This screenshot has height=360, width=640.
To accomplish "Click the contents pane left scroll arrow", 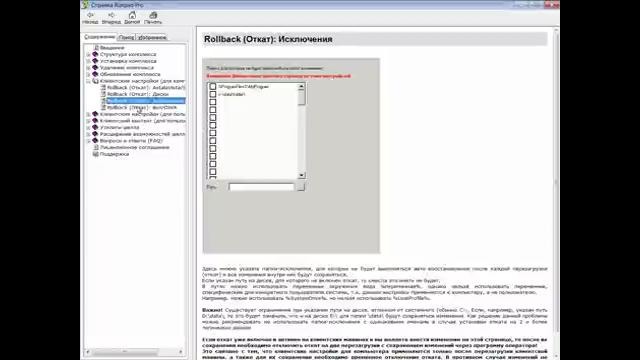I will click(88, 351).
